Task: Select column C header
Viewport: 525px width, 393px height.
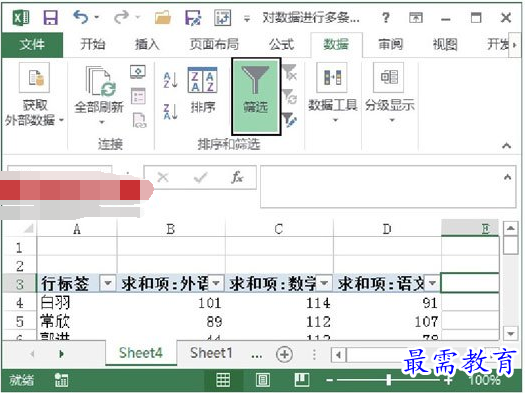Action: pos(279,229)
